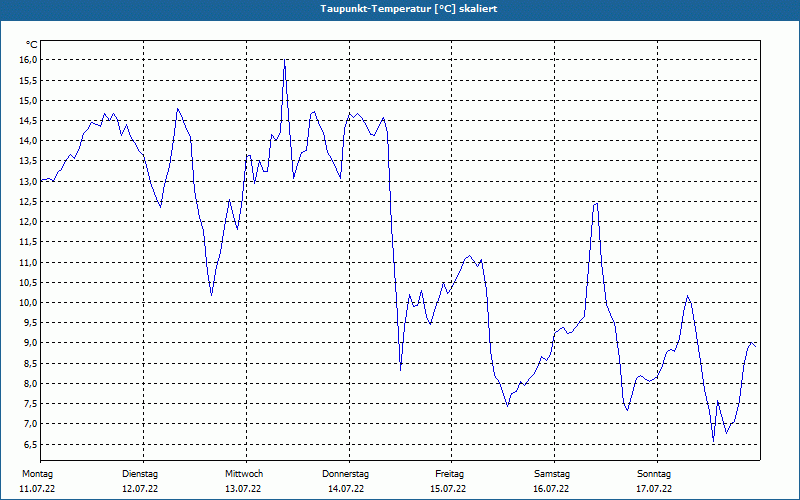Click the '7,5' axis value

pos(31,404)
